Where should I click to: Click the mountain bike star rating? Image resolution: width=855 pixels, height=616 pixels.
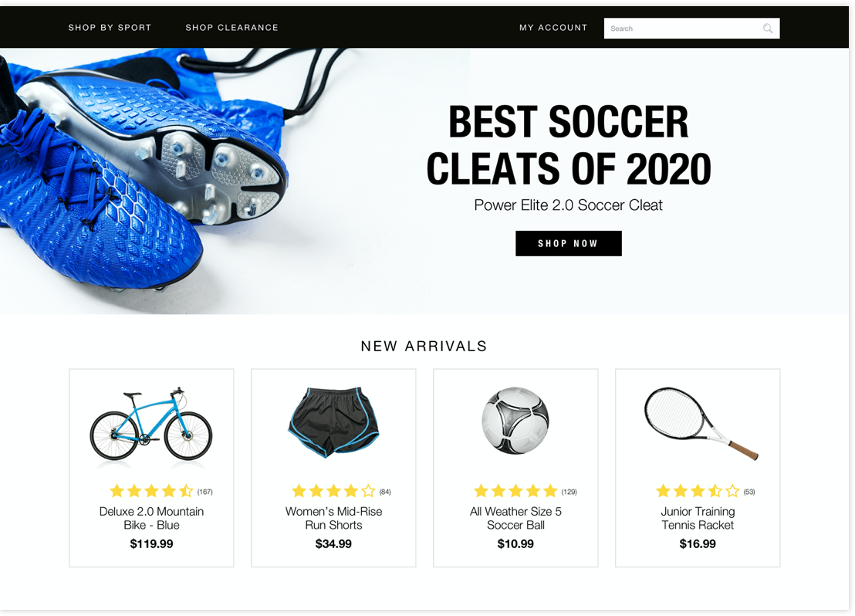pos(151,491)
